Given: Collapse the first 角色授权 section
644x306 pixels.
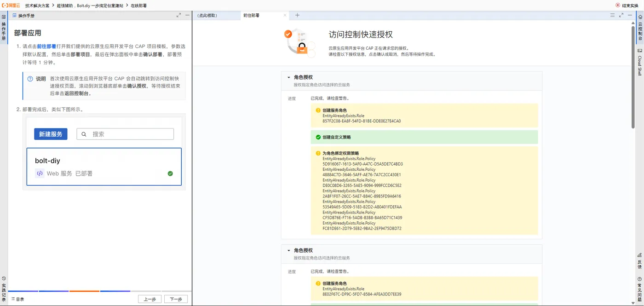Looking at the screenshot, I should click(x=289, y=78).
